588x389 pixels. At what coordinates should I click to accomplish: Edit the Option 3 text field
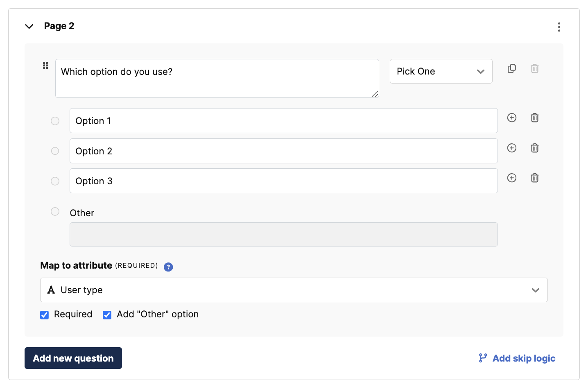(283, 181)
